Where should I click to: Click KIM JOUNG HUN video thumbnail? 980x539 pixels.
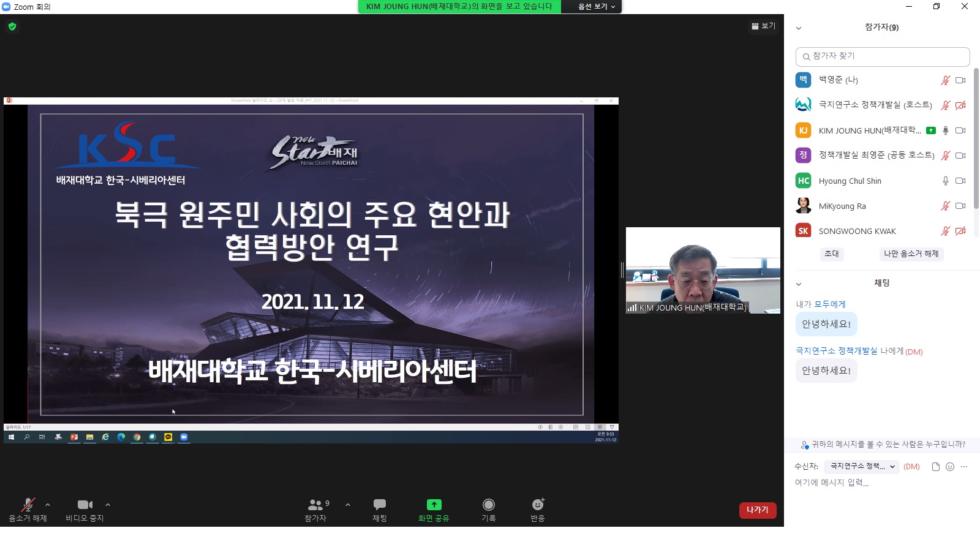coord(703,270)
